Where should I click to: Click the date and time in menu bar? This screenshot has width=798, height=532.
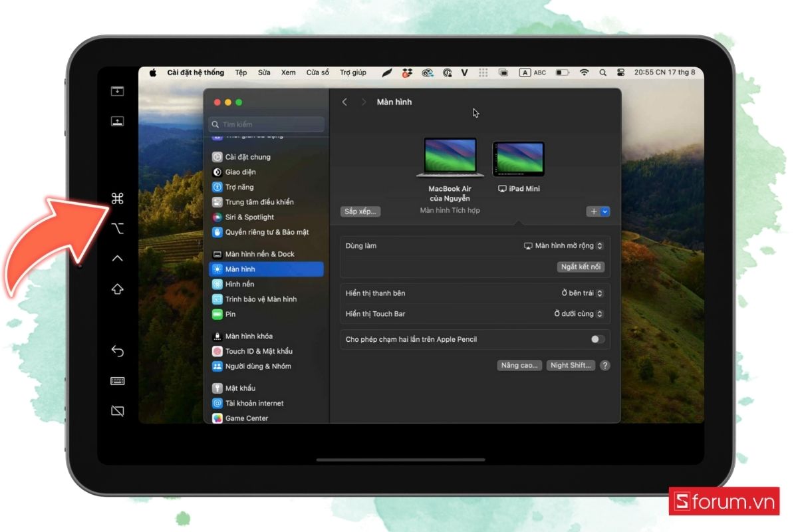(665, 72)
